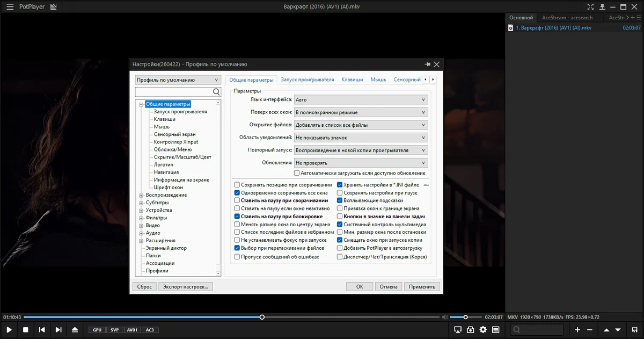Click the SVP indicator badge
This screenshot has width=644, height=339.
114,330
